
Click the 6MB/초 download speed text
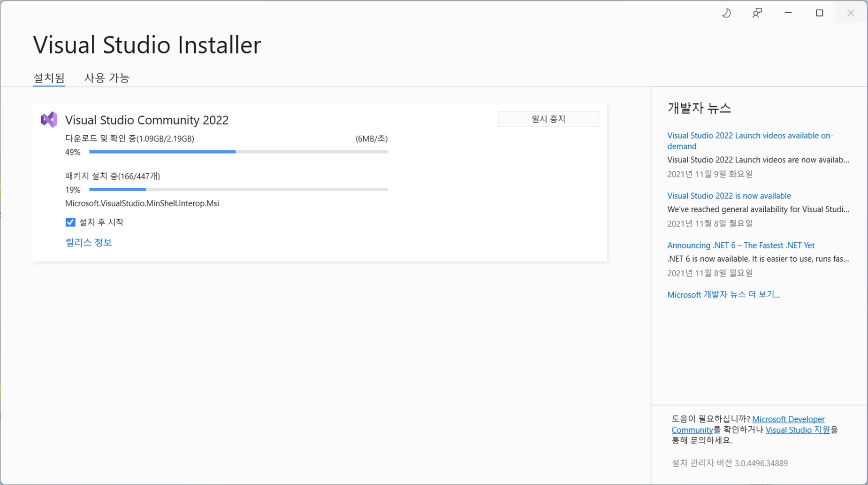pyautogui.click(x=372, y=139)
